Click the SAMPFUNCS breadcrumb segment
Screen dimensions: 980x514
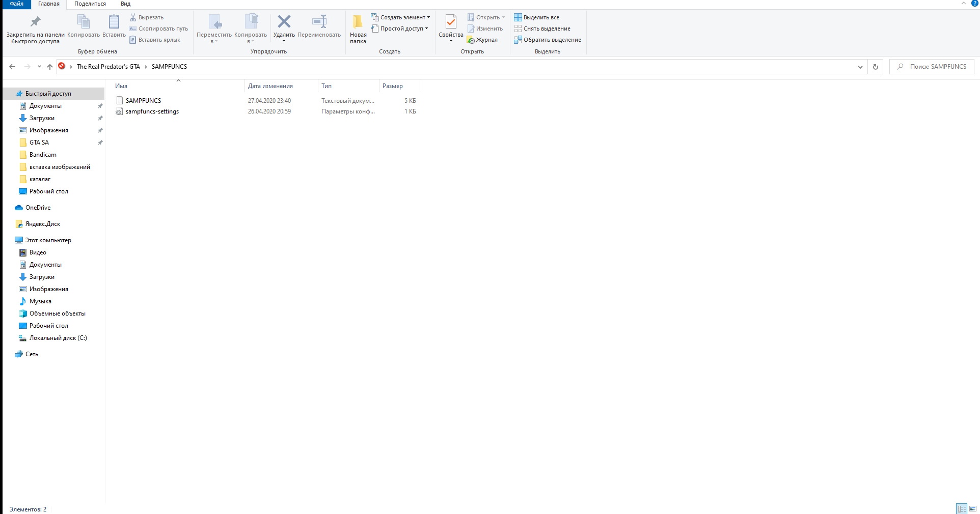tap(169, 67)
